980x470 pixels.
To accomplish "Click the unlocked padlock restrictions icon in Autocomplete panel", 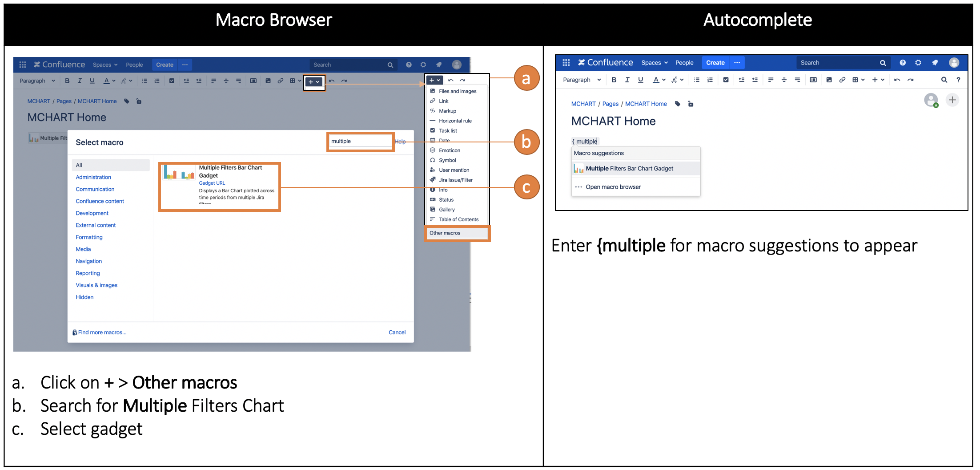I will pyautogui.click(x=691, y=104).
